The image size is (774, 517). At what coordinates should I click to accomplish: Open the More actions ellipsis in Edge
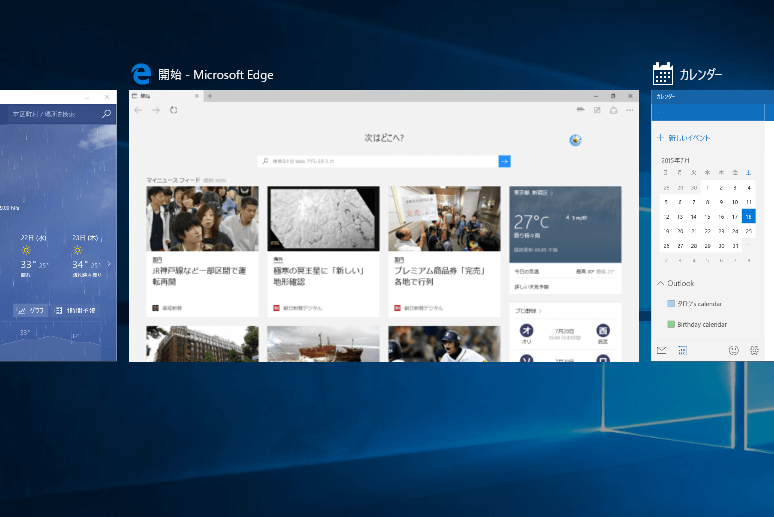[x=630, y=110]
